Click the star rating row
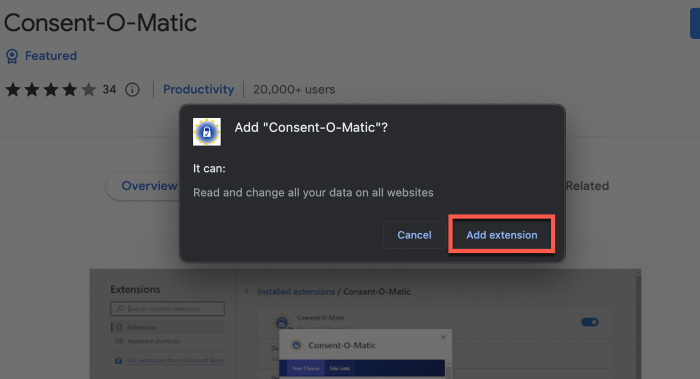This screenshot has width=700, height=379. (x=51, y=90)
